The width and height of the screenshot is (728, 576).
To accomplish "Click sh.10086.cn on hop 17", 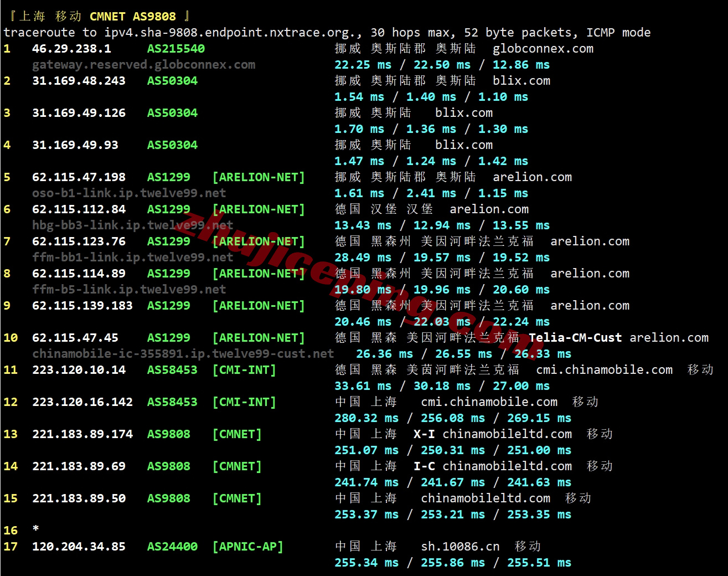I will point(460,547).
